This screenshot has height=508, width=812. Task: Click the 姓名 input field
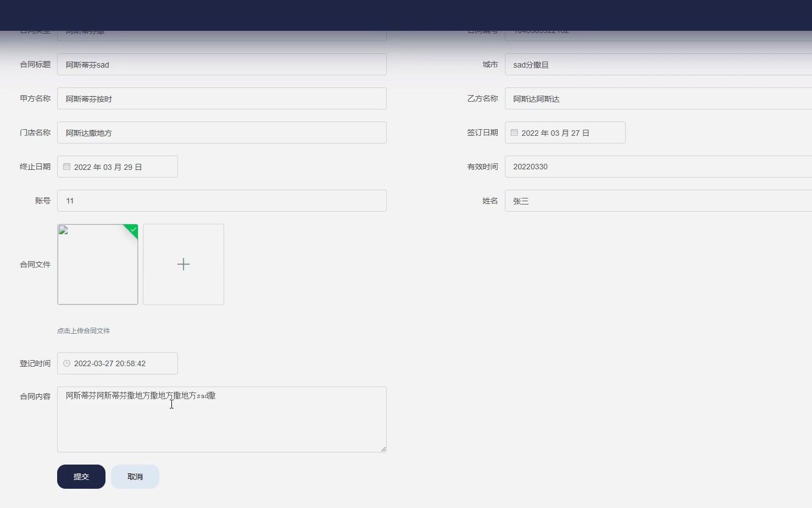coord(658,201)
